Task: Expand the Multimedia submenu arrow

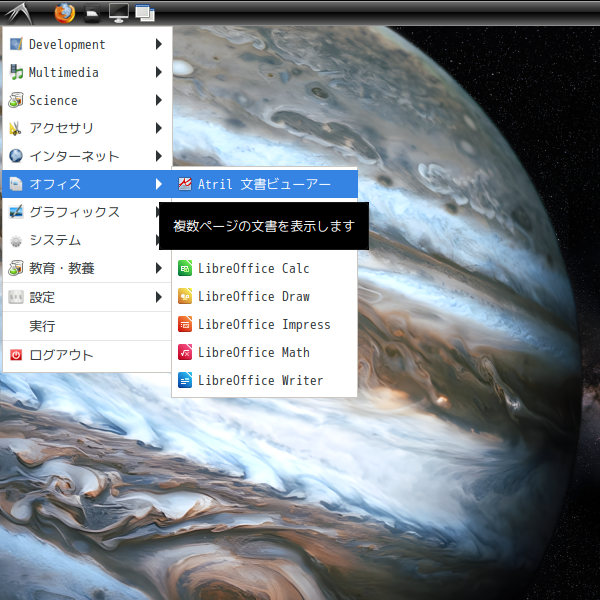Action: [x=158, y=72]
